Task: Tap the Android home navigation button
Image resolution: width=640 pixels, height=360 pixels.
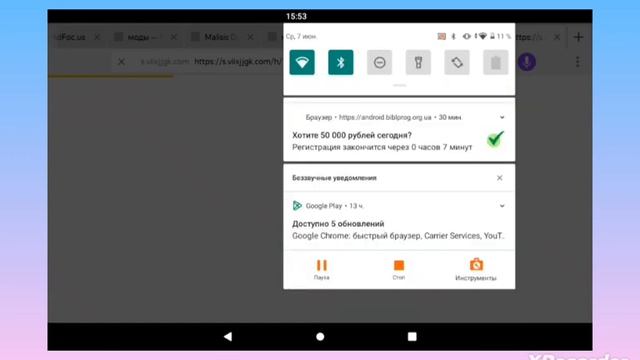Action: tap(320, 336)
